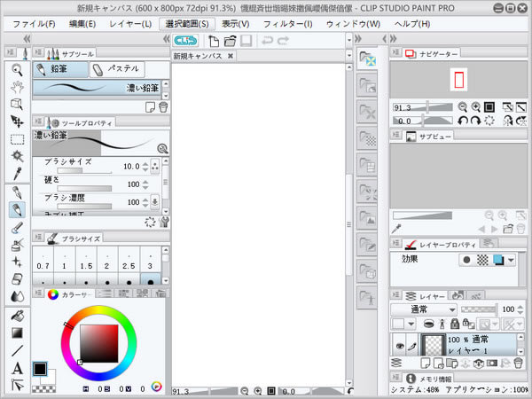Zoom in on navigator panel
The width and height of the screenshot is (532, 399).
tap(475, 107)
